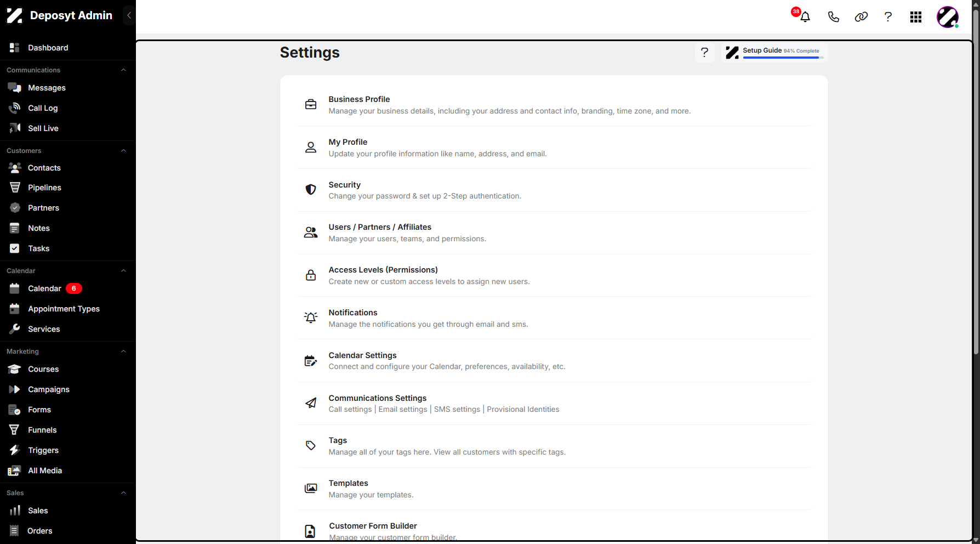Click the Business Profile briefcase icon
The image size is (980, 544).
pos(311,104)
